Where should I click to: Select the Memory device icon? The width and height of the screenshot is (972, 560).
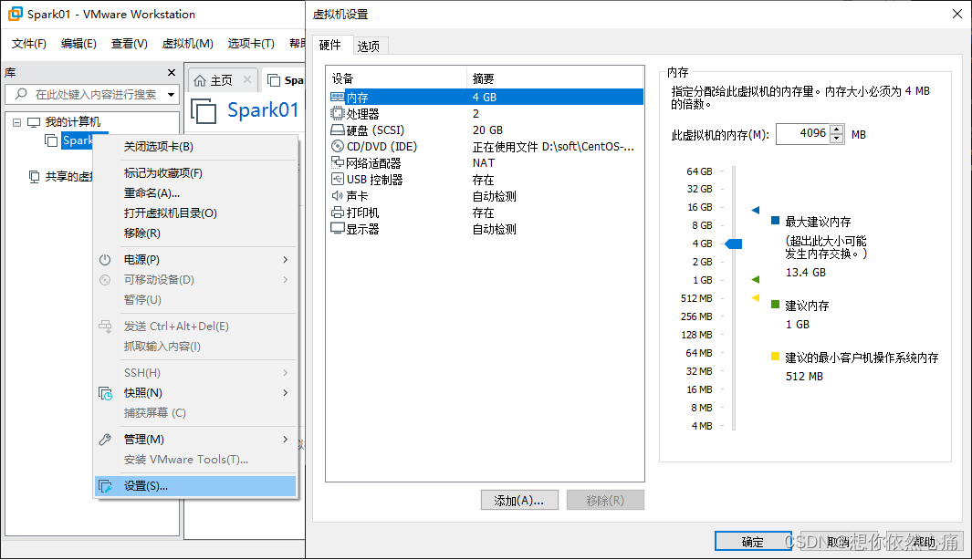tap(337, 98)
